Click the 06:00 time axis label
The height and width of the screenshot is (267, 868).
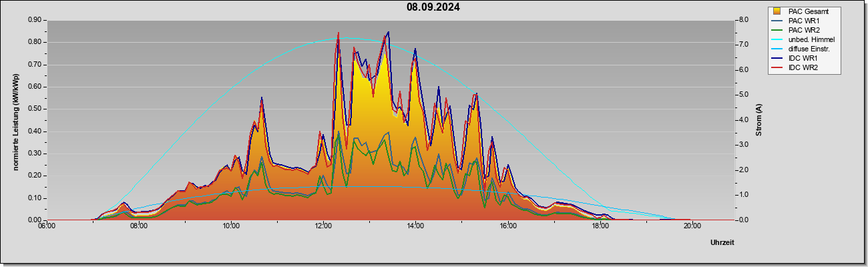(47, 226)
